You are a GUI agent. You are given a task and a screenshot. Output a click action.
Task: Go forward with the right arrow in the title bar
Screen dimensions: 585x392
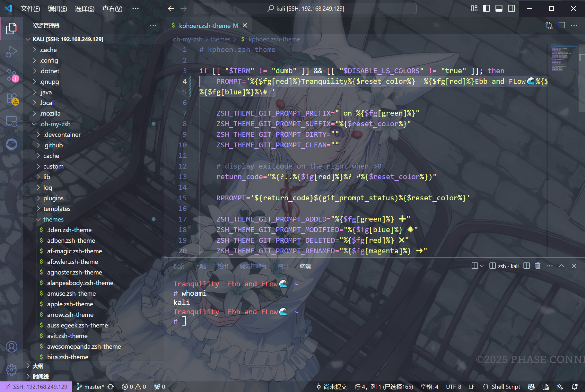point(184,9)
